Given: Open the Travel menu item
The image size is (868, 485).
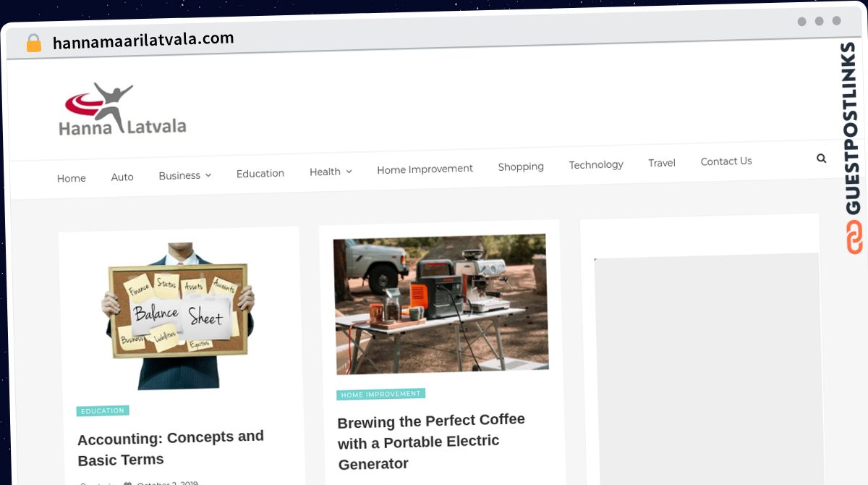Looking at the screenshot, I should 662,163.
